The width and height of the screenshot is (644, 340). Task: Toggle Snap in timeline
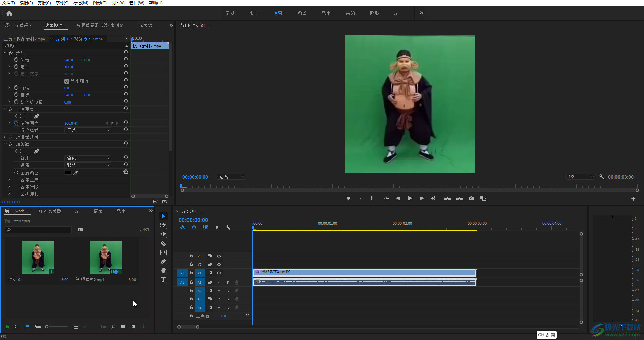tap(194, 227)
